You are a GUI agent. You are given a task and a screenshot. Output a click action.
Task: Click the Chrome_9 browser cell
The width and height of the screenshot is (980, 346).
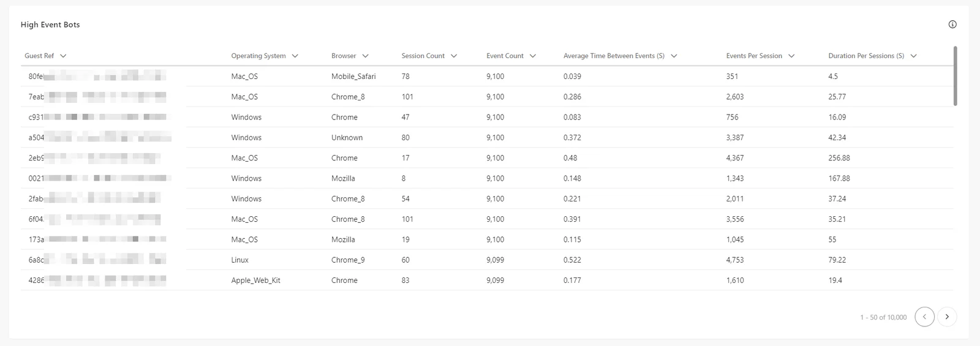(348, 260)
